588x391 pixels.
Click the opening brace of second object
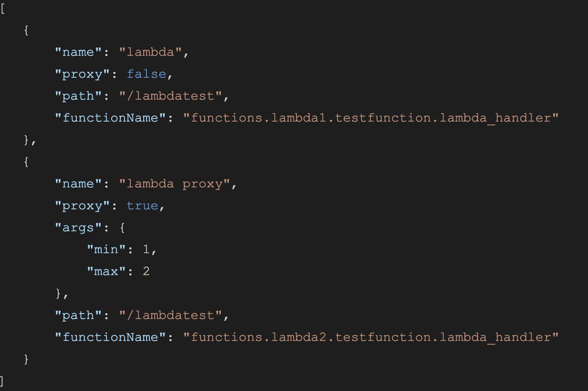(x=27, y=162)
